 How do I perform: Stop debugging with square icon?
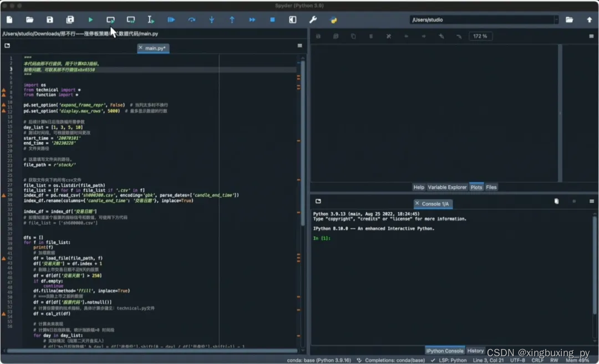click(272, 20)
